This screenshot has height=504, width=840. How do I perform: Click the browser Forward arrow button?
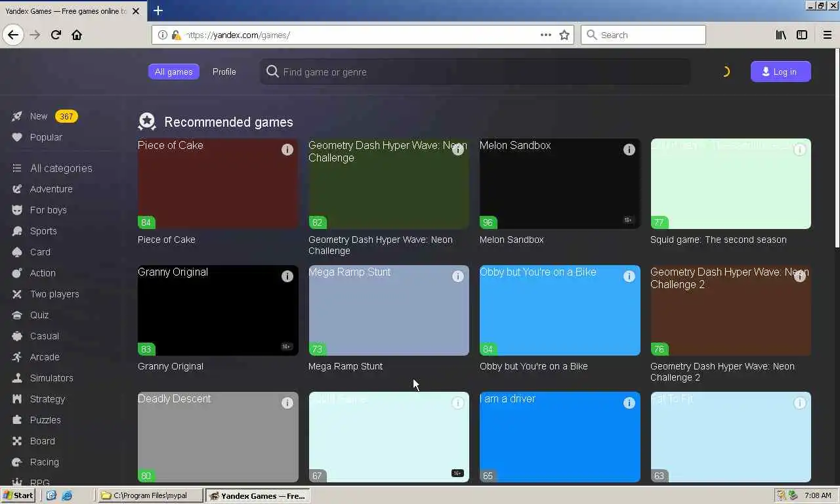pyautogui.click(x=35, y=35)
